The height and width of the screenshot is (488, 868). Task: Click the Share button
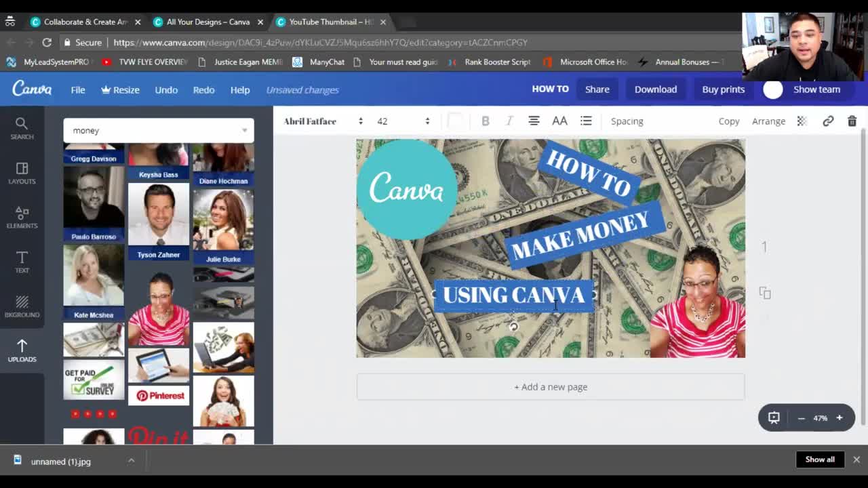(597, 89)
